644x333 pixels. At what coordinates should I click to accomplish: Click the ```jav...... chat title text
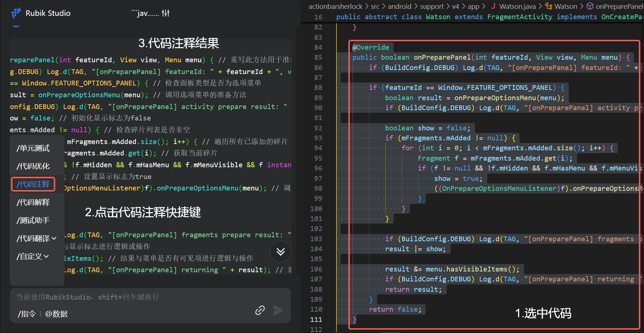[x=145, y=13]
